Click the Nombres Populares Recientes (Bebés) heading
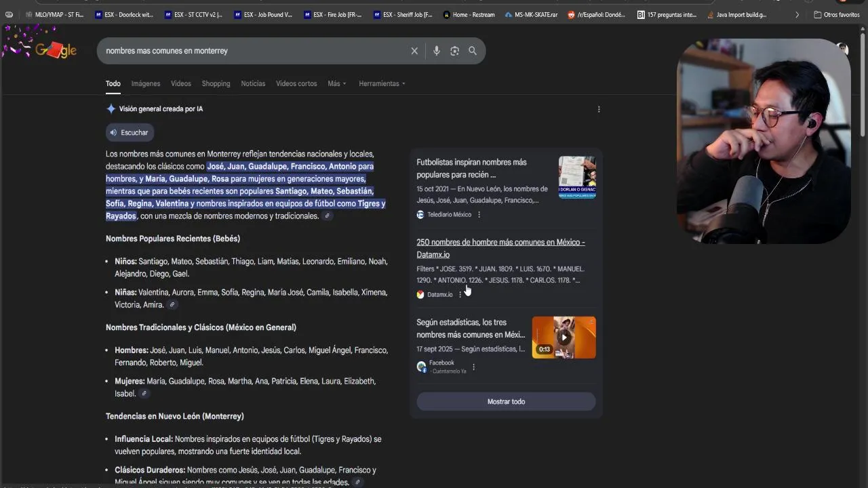This screenshot has height=488, width=868. tap(173, 239)
